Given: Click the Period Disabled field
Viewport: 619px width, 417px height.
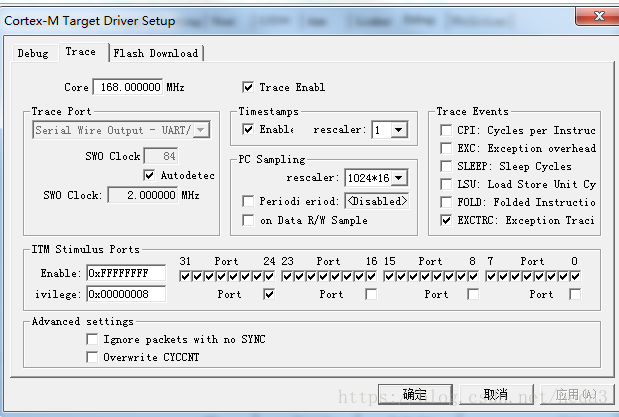Looking at the screenshot, I should pos(377,201).
